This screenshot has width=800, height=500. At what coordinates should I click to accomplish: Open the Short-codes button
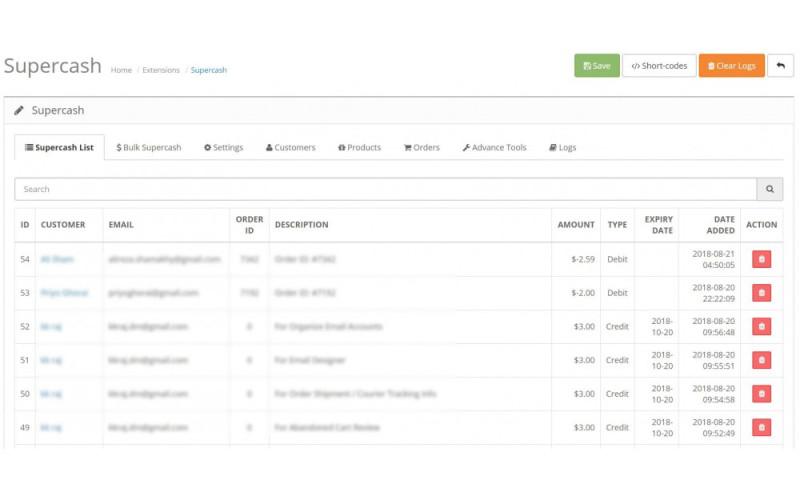pyautogui.click(x=659, y=66)
